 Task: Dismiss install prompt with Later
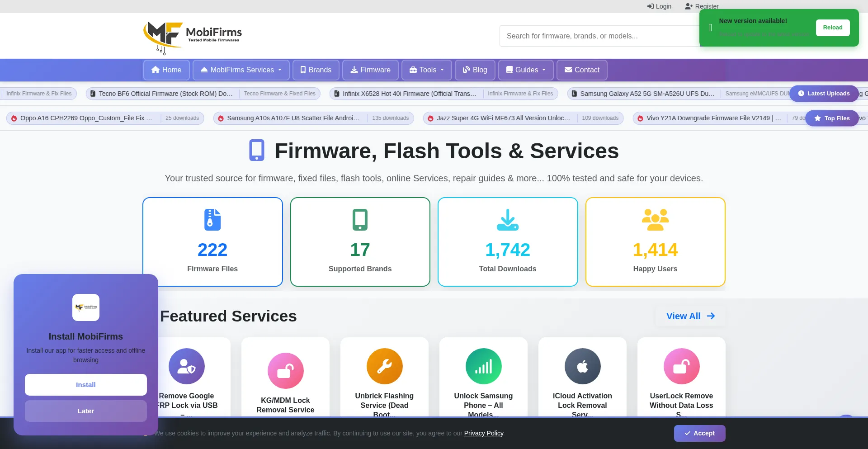[86, 411]
